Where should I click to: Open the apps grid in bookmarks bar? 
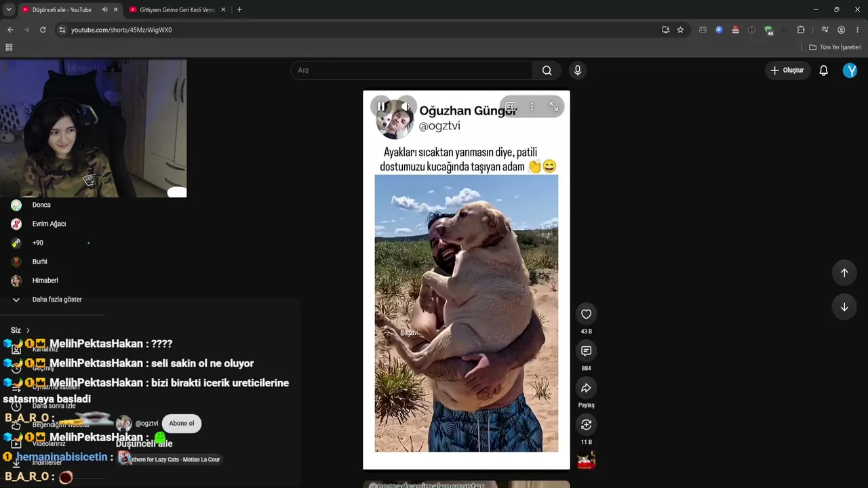tap(9, 47)
